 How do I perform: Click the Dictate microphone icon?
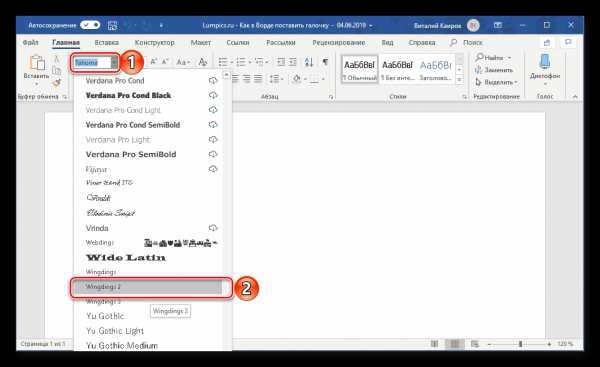(545, 62)
